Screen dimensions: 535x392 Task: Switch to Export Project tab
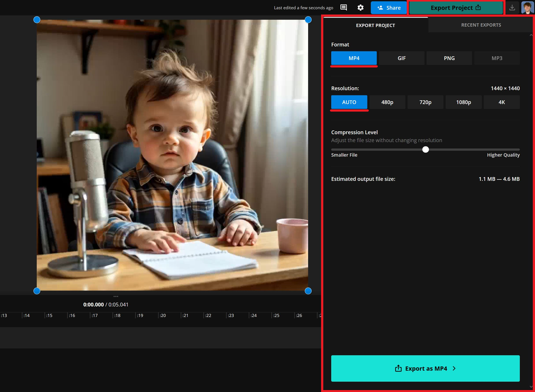(375, 25)
